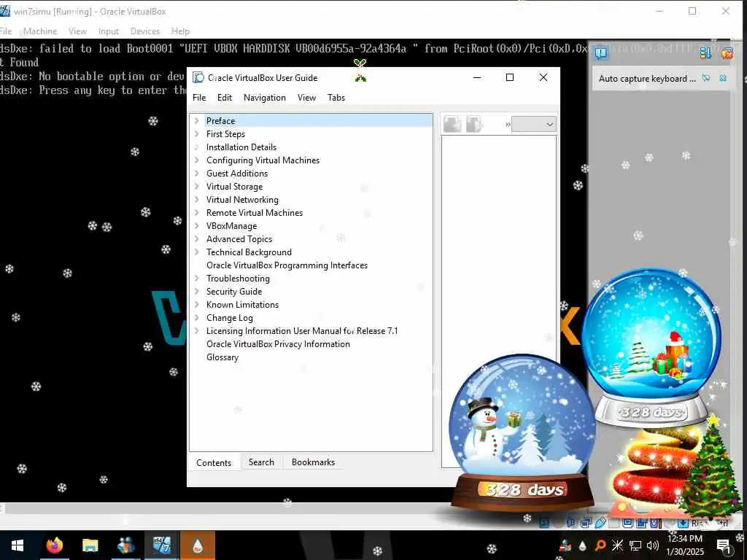Go forward using the User Guide forward arrow

[x=474, y=124]
